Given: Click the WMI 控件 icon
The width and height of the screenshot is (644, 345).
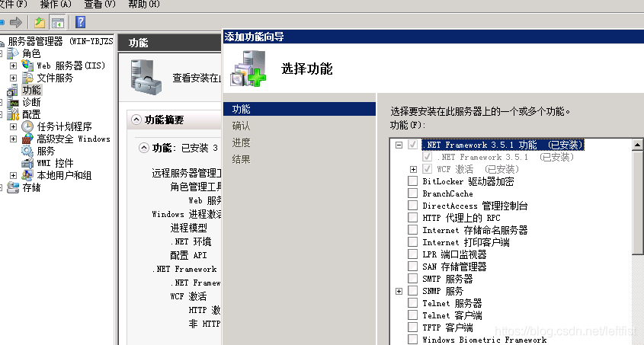Looking at the screenshot, I should pyautogui.click(x=27, y=163).
